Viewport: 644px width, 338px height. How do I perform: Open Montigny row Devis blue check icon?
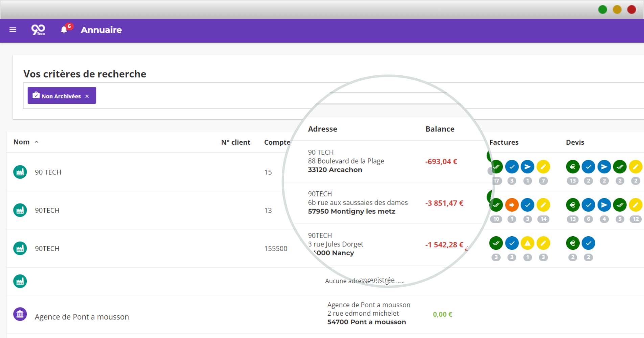click(589, 205)
